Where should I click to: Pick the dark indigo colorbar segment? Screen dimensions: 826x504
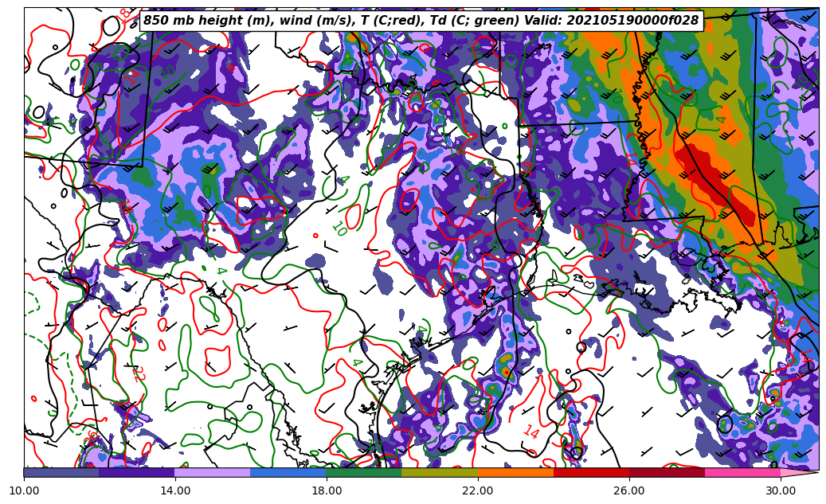(x=136, y=472)
